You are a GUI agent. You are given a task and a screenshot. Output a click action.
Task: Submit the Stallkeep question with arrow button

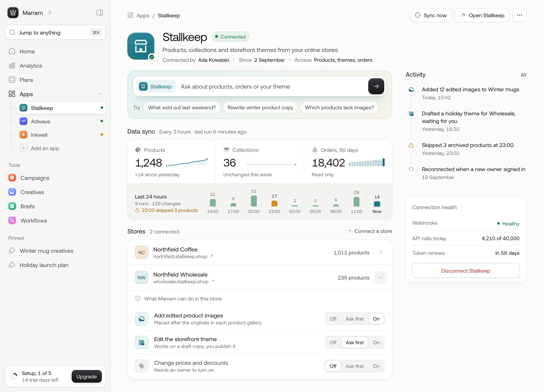[376, 86]
